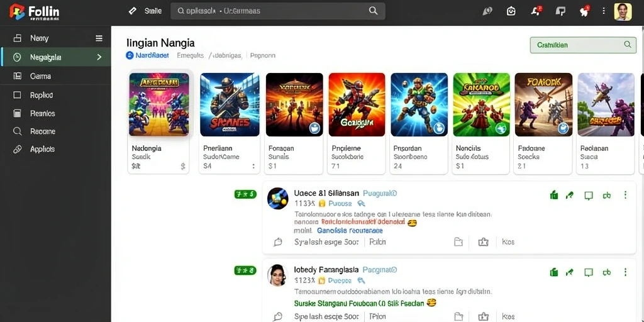Click the white puzzle icon with red badge

(x=584, y=11)
